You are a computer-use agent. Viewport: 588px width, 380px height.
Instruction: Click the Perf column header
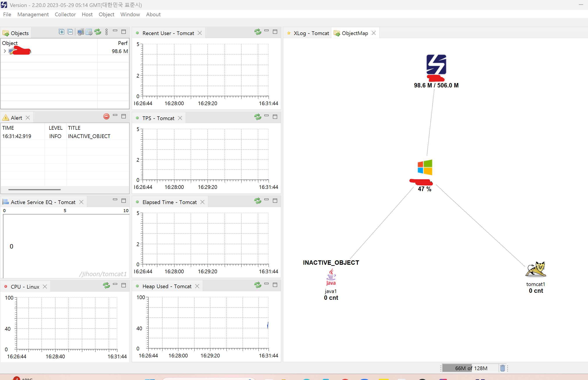pos(113,43)
